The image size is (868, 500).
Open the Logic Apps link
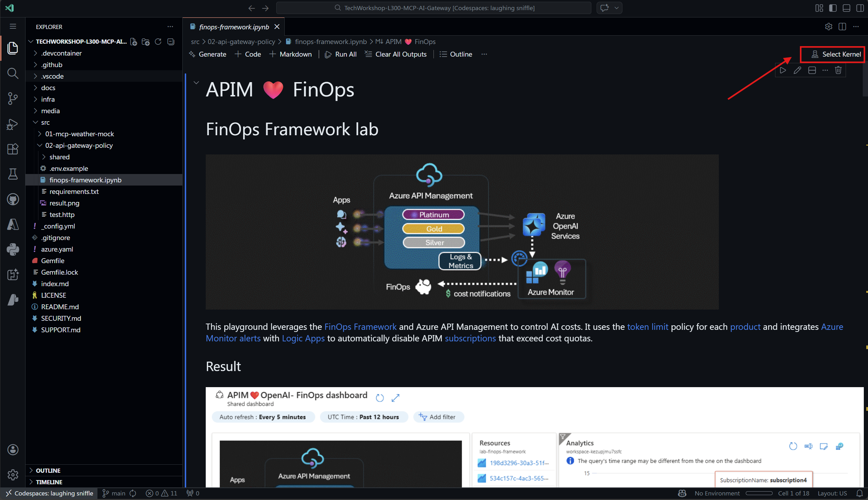tap(303, 338)
